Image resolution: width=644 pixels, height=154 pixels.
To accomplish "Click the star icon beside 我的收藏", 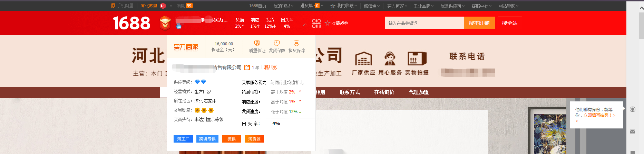I will point(333,6).
